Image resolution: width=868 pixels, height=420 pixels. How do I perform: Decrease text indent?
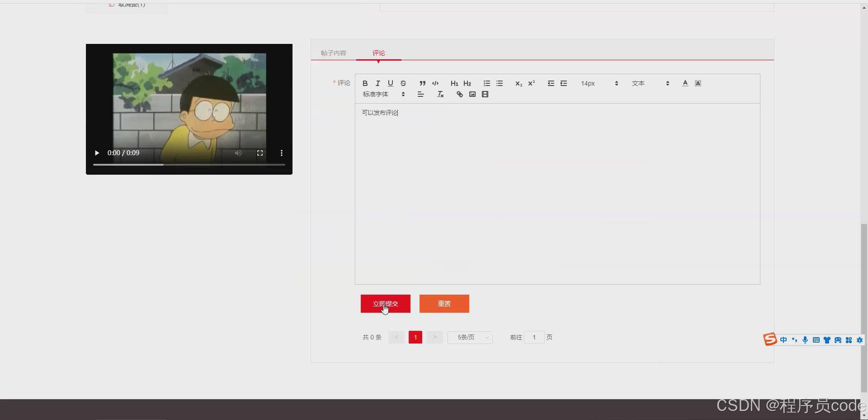click(551, 83)
